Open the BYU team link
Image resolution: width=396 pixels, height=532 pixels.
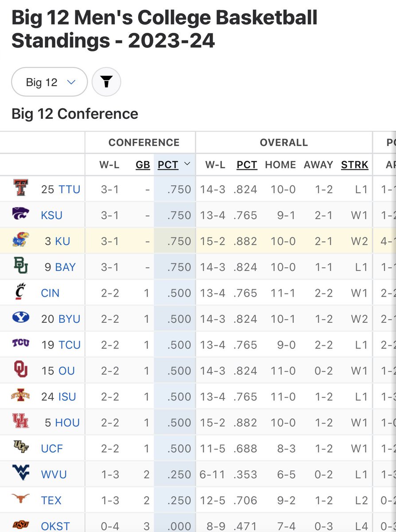click(70, 319)
